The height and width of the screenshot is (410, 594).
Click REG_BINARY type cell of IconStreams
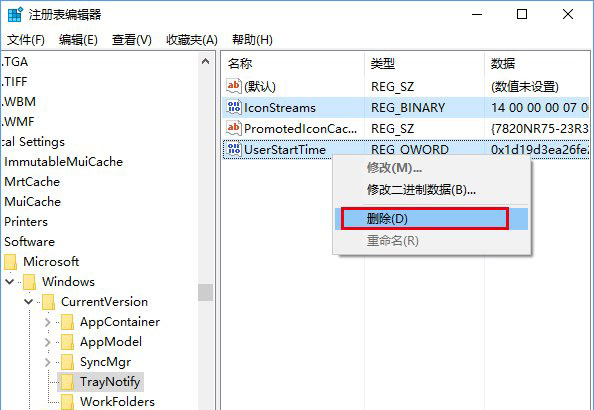pos(408,108)
